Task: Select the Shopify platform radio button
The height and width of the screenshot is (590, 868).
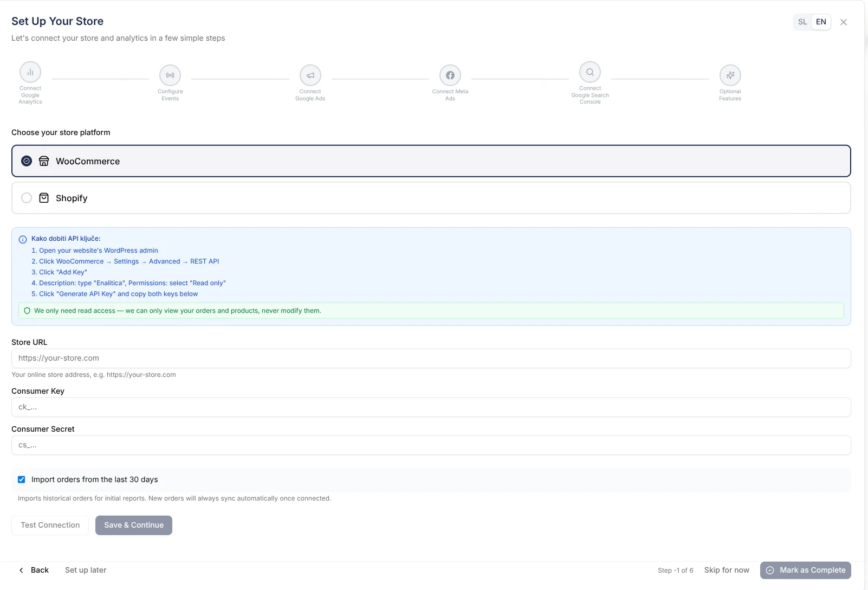Action: tap(27, 198)
